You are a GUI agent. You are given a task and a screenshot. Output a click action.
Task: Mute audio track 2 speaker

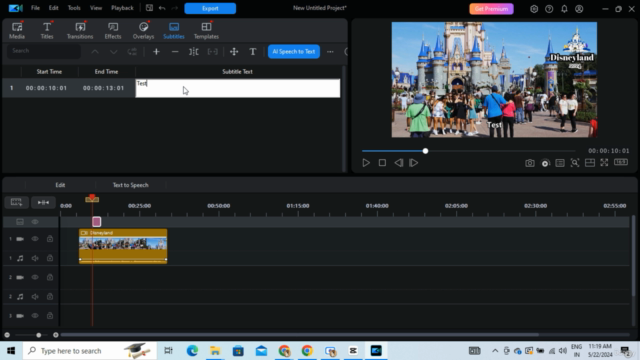[x=35, y=297]
